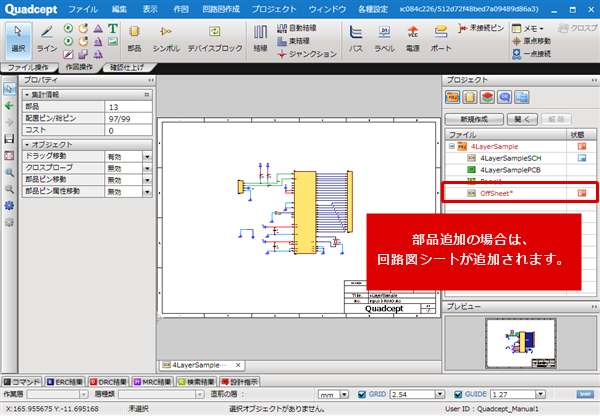This screenshot has width=600, height=416.
Task: Click the preview thumbnail of the schematic
Action: click(x=521, y=344)
